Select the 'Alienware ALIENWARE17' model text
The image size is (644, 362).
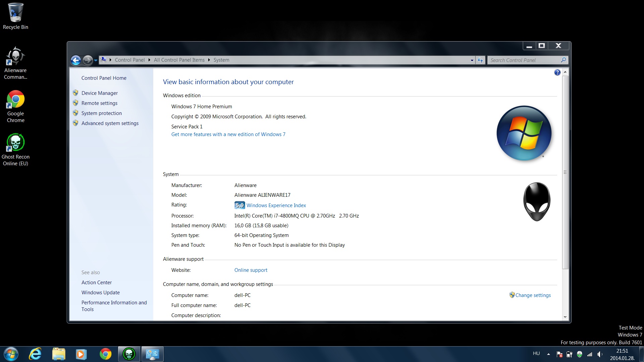coord(262,195)
